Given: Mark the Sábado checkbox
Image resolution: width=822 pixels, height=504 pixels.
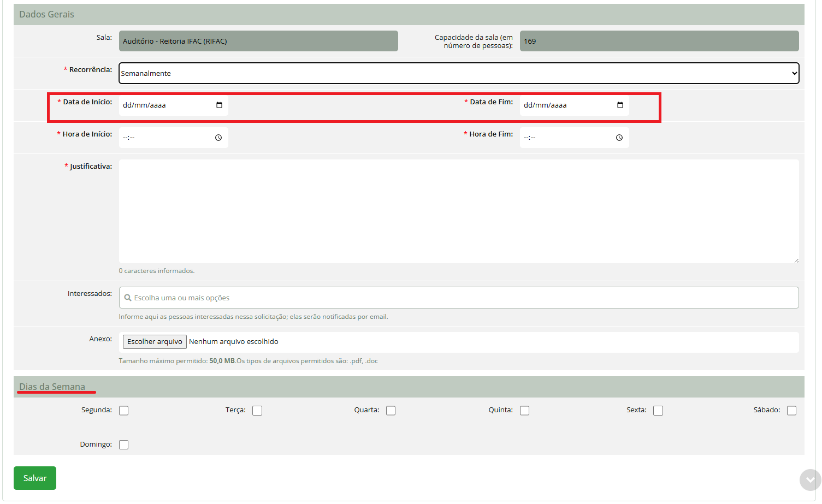Looking at the screenshot, I should (x=791, y=411).
